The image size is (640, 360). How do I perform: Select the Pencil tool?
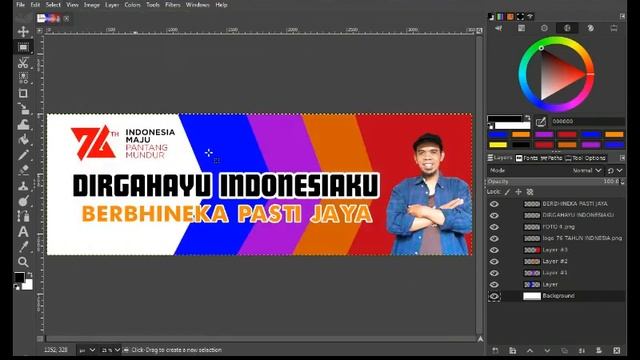pos(23,155)
